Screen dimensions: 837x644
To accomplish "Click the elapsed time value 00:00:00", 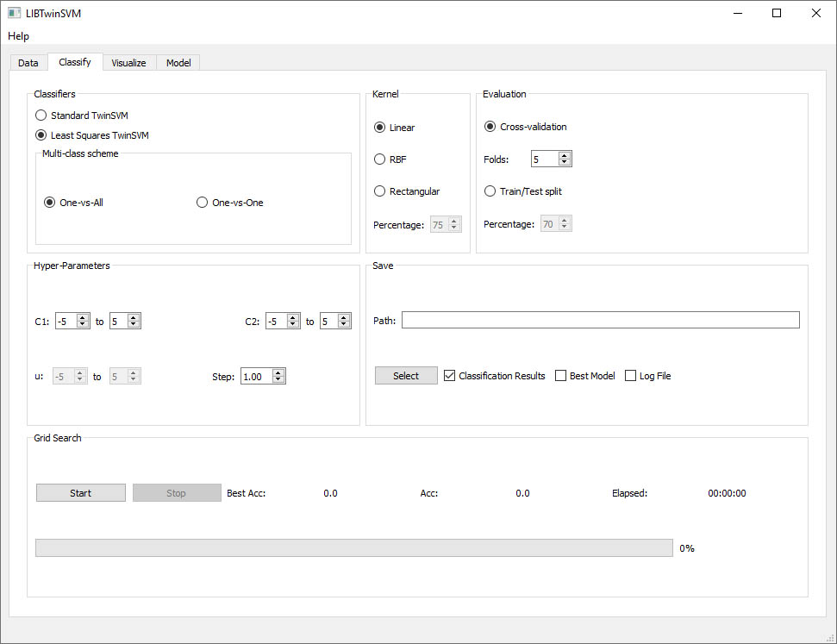I will coord(727,493).
